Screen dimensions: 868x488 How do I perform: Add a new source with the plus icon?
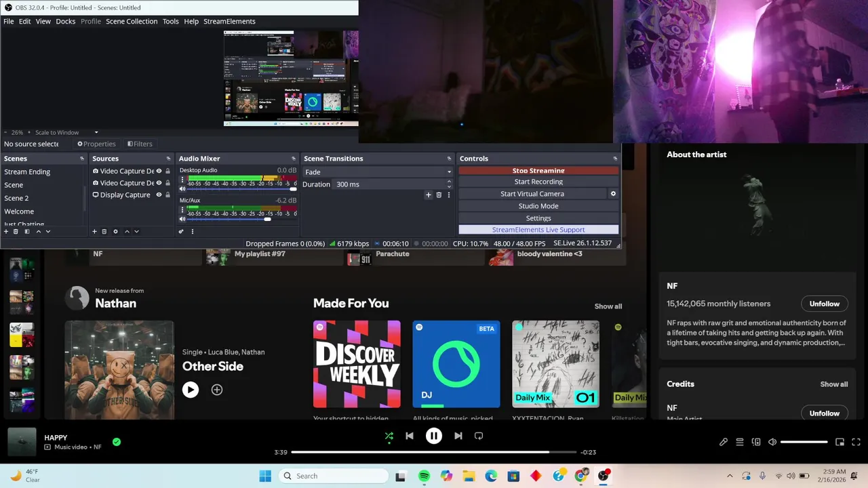click(94, 232)
